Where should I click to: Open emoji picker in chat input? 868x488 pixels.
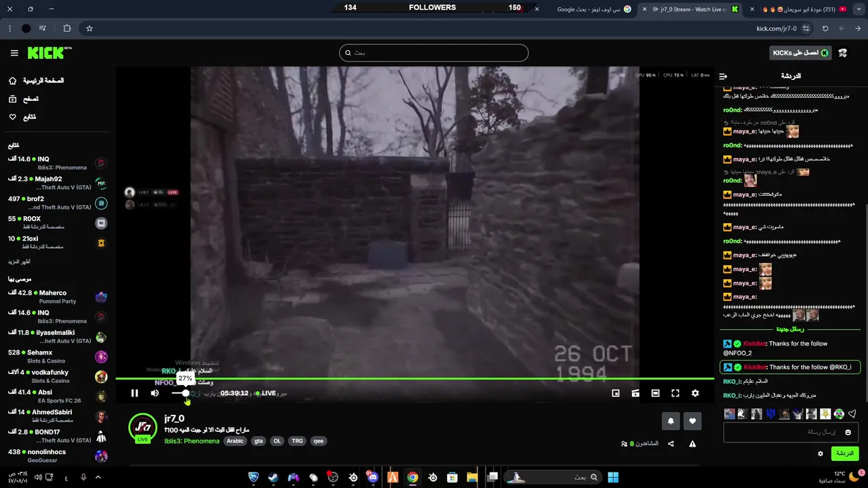tap(848, 432)
